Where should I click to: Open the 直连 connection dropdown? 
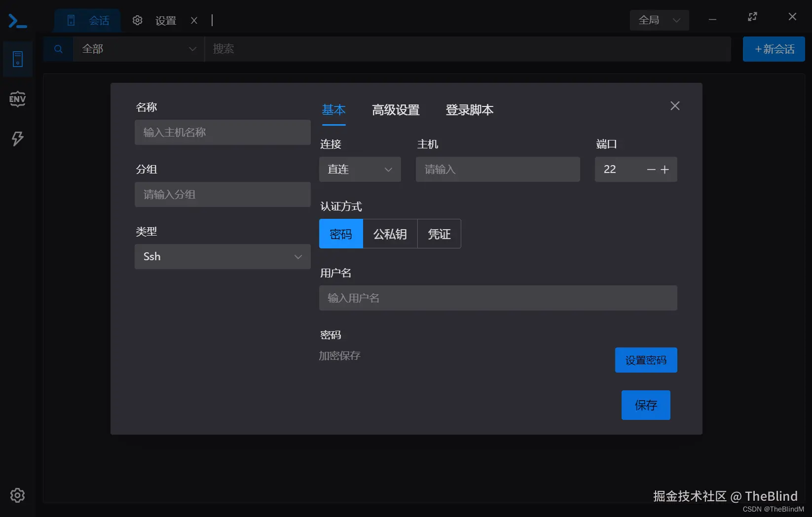tap(360, 170)
